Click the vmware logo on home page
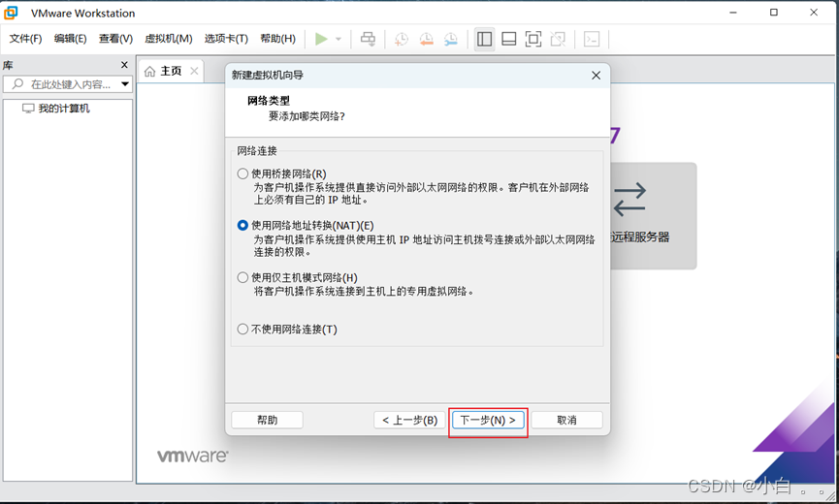This screenshot has width=839, height=504. pos(193,456)
